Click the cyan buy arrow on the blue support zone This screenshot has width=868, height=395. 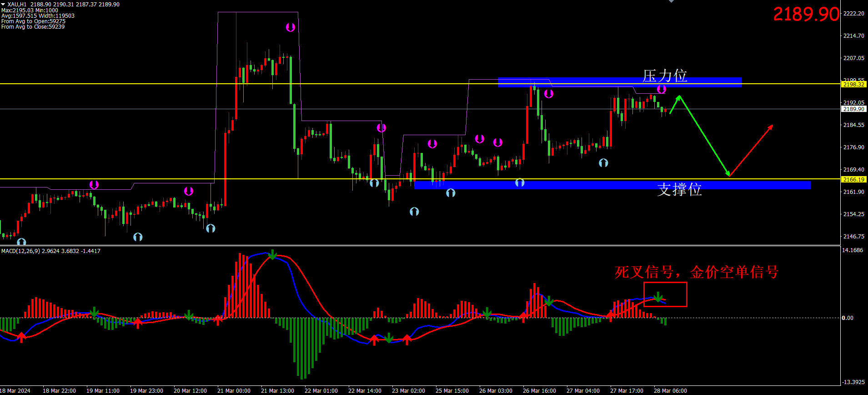point(520,182)
